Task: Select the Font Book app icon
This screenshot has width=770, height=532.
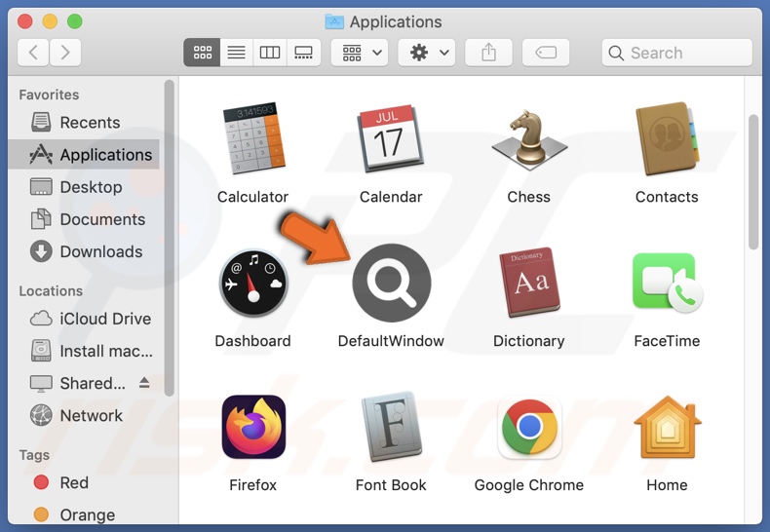Action: coord(392,427)
